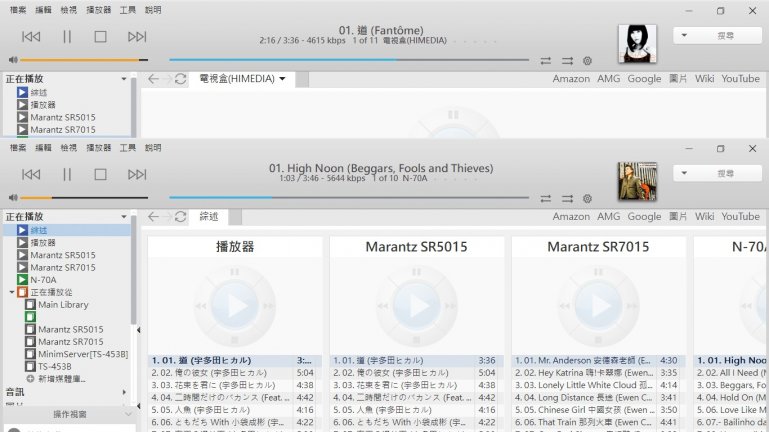Refresh the 電視盒(HIMEDIA) view in top window
The width and height of the screenshot is (769, 432).
(x=180, y=79)
